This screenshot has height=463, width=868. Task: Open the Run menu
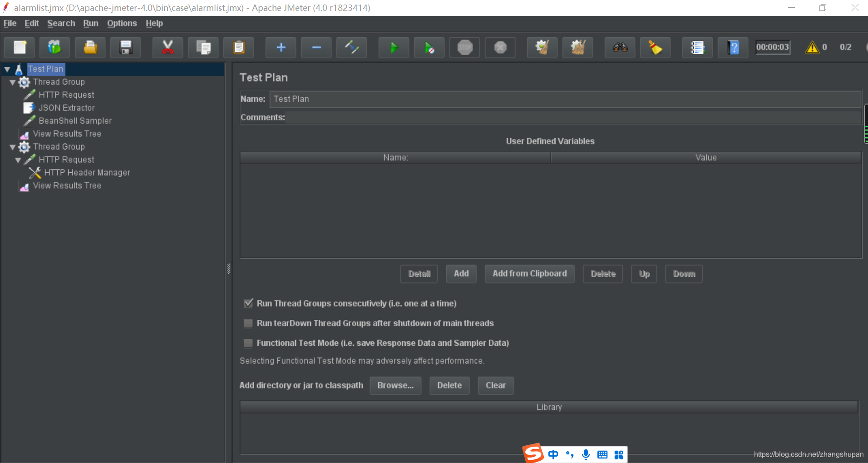pyautogui.click(x=90, y=23)
